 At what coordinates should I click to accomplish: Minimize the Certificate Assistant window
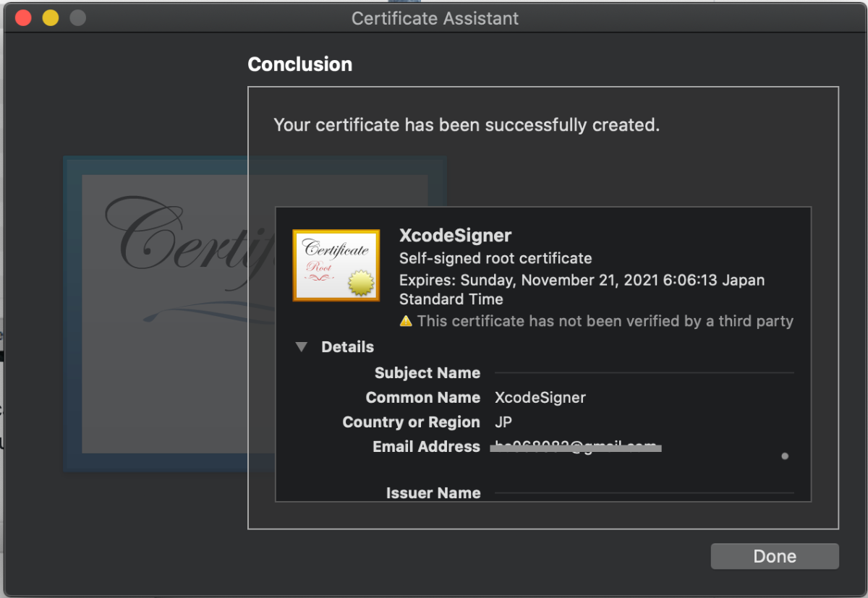pos(51,18)
